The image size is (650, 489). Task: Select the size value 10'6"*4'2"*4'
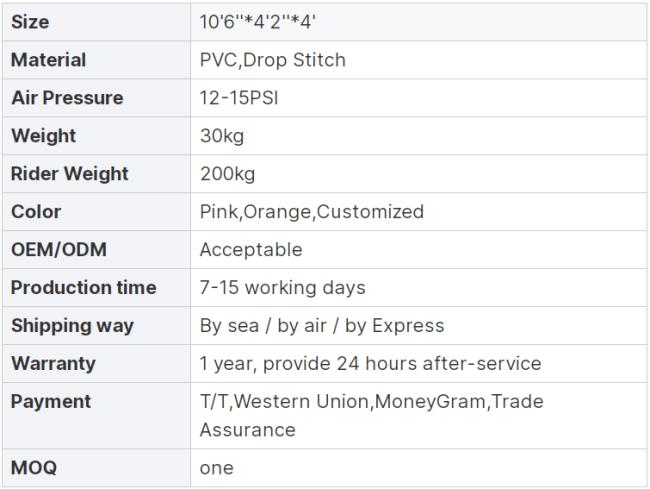(257, 22)
